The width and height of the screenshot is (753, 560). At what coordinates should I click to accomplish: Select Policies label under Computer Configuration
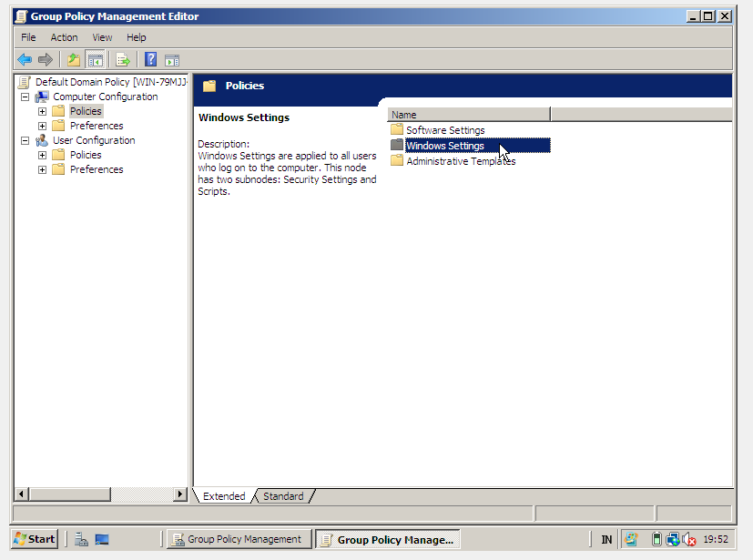(86, 111)
